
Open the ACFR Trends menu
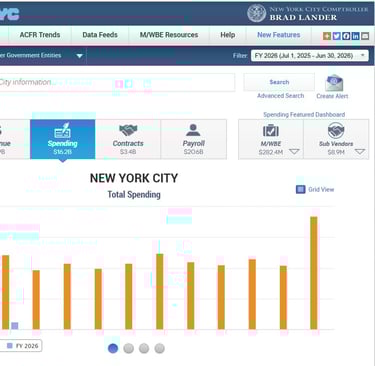click(x=40, y=35)
